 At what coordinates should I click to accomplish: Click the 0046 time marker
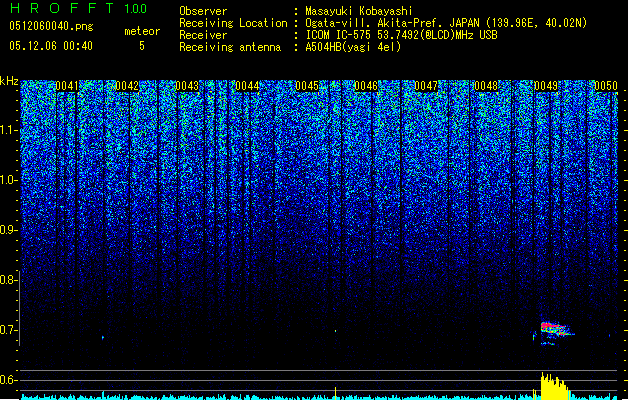click(x=366, y=86)
